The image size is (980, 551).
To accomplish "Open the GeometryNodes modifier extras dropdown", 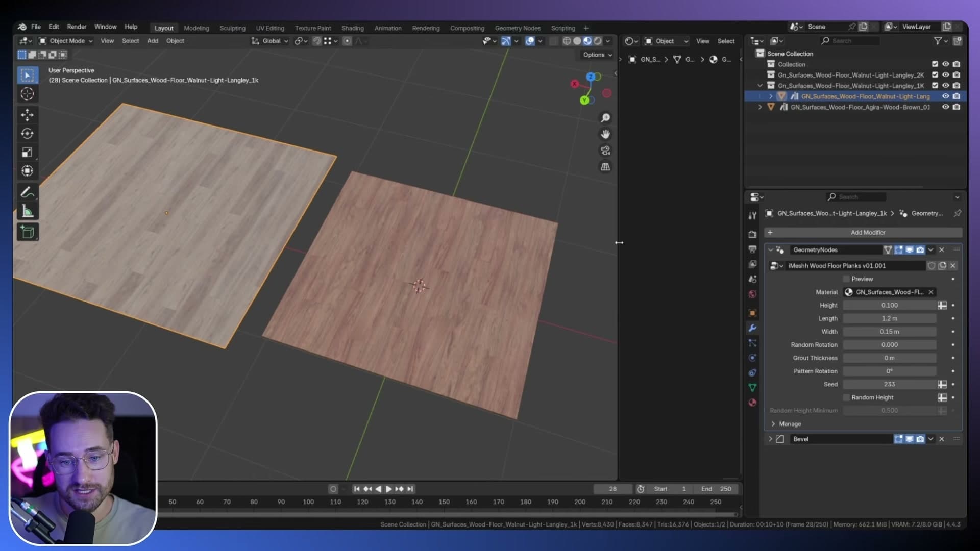I will coord(930,250).
